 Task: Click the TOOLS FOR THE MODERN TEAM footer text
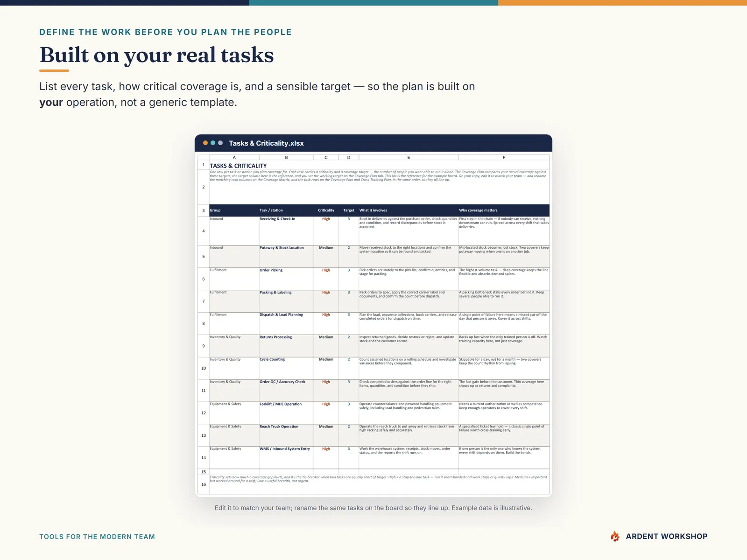97,537
